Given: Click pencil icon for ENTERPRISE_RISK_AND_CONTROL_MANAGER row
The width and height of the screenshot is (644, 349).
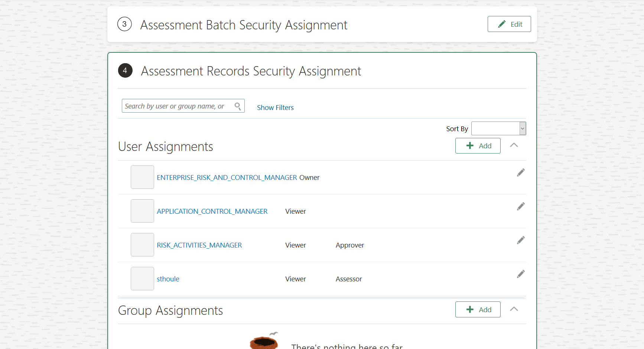Looking at the screenshot, I should point(521,173).
